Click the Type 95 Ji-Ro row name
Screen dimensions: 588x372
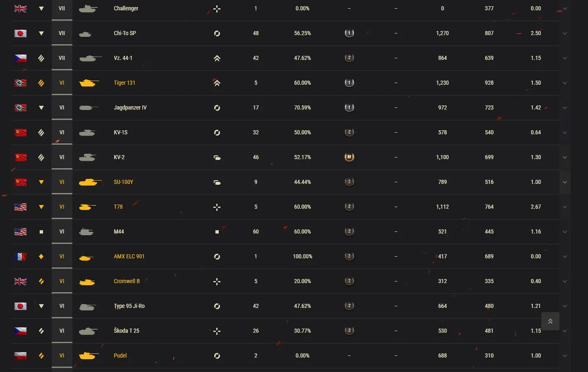tap(129, 306)
